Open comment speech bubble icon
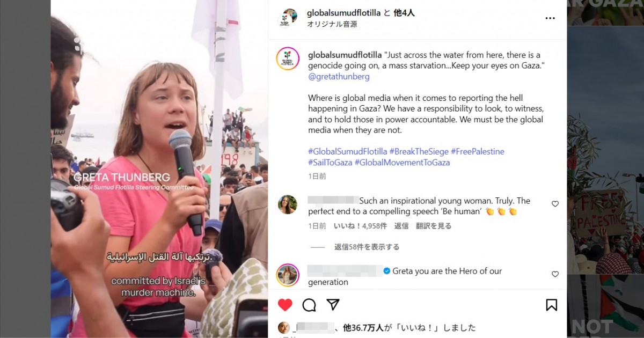The image size is (644, 338). click(x=309, y=305)
